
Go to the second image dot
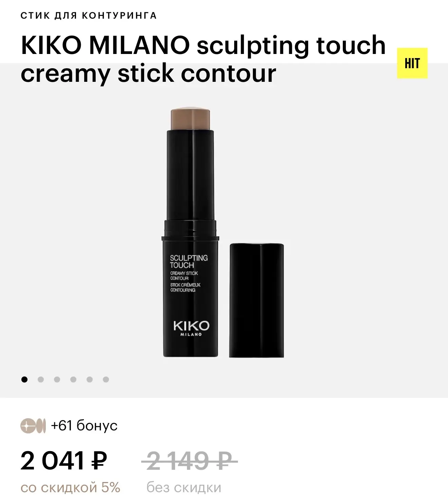point(41,379)
